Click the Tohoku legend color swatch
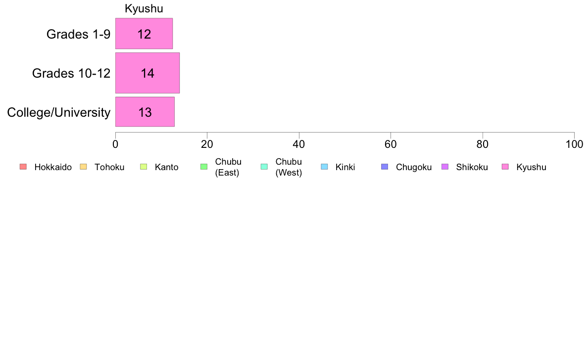588x364 pixels. (x=83, y=167)
